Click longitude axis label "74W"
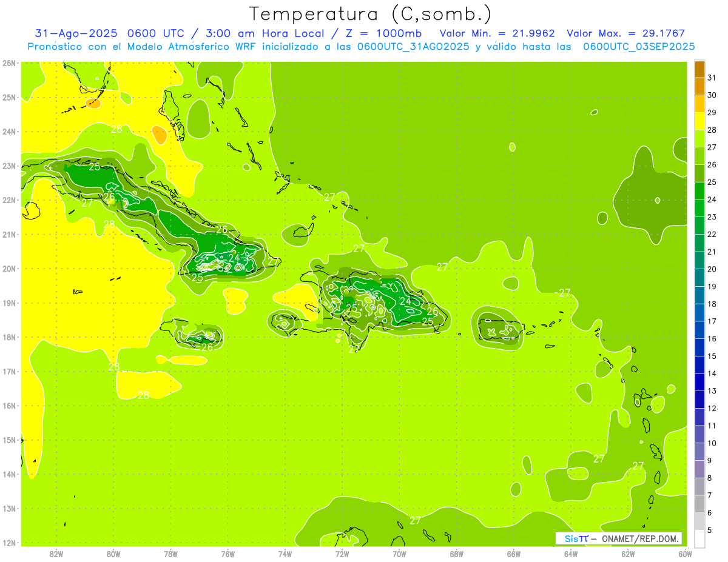 point(285,553)
